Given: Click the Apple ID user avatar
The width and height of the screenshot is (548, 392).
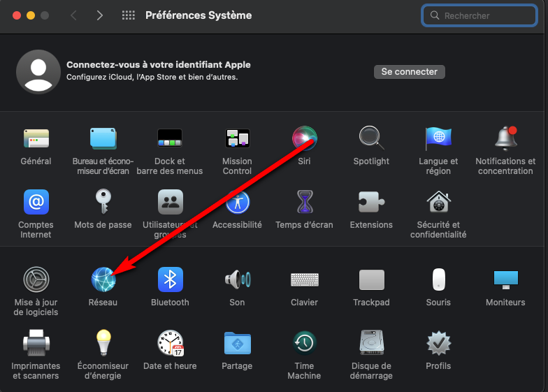Looking at the screenshot, I should tap(38, 72).
